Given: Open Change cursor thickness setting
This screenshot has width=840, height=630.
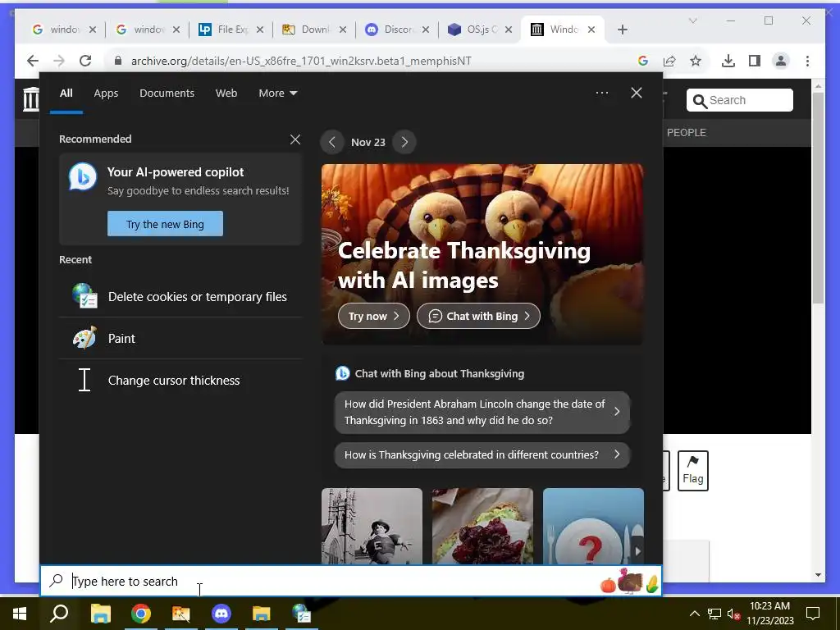Looking at the screenshot, I should click(x=180, y=381).
